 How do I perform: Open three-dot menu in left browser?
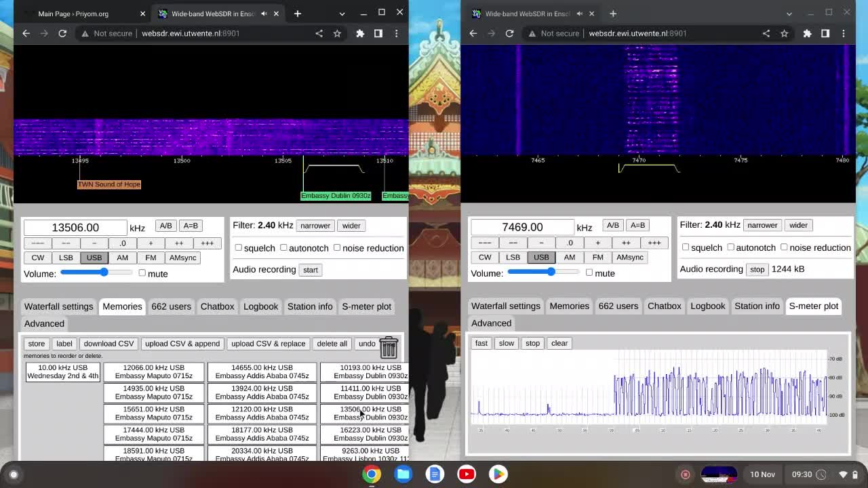pyautogui.click(x=397, y=33)
